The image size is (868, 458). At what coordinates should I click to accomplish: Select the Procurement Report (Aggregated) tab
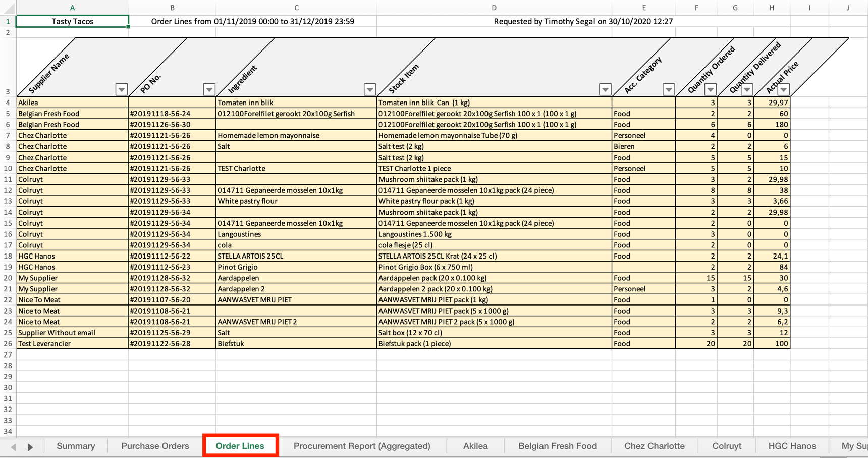362,446
